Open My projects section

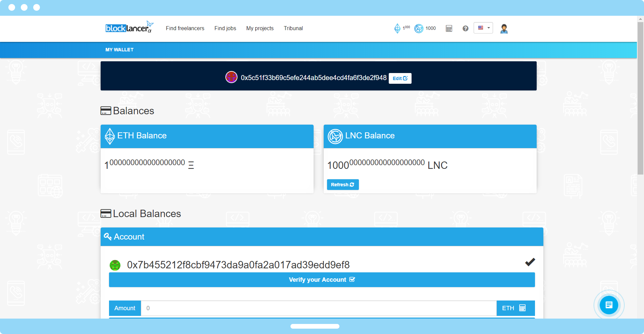(260, 28)
